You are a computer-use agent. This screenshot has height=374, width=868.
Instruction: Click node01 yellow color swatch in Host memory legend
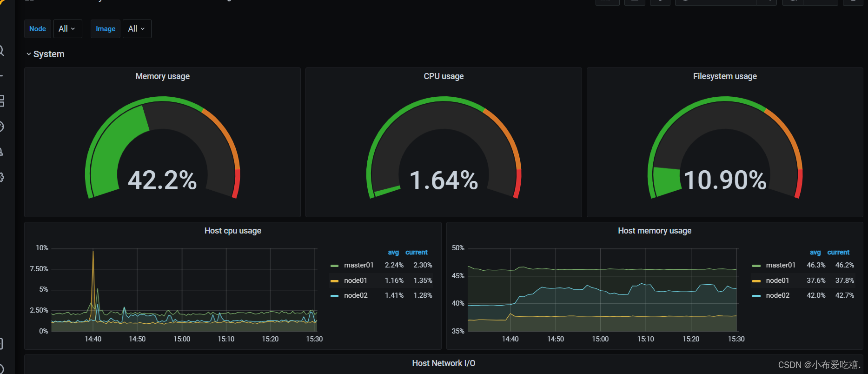[x=756, y=281]
